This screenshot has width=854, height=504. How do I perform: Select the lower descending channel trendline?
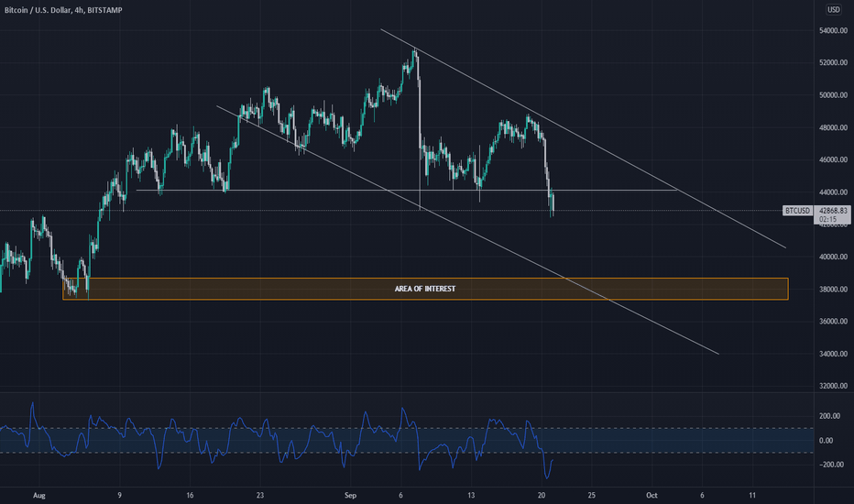point(467,230)
